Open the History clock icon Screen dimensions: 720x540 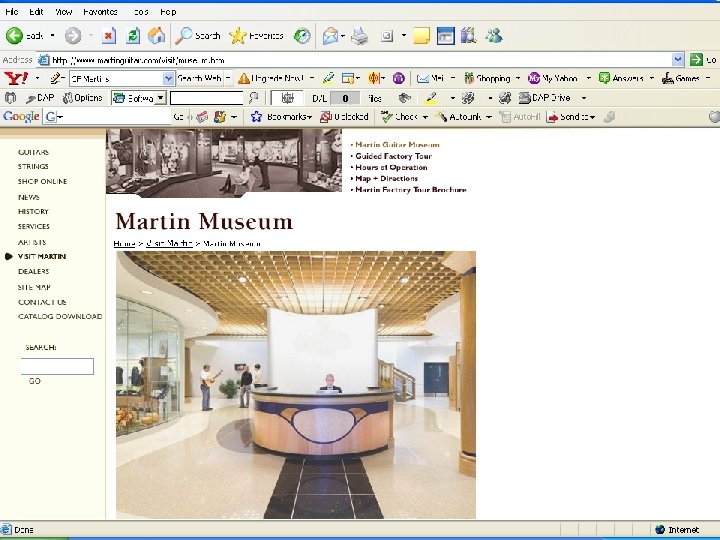302,35
